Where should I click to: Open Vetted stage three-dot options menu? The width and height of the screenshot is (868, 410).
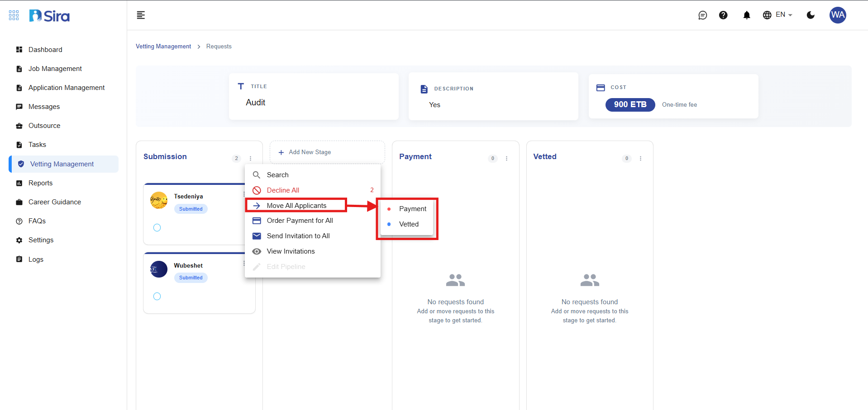click(x=640, y=159)
